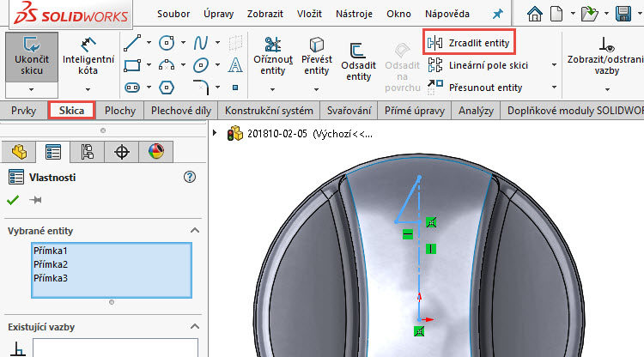Viewport: 644px width, 357px height.
Task: Select the Spline sketch tool
Action: pyautogui.click(x=201, y=43)
